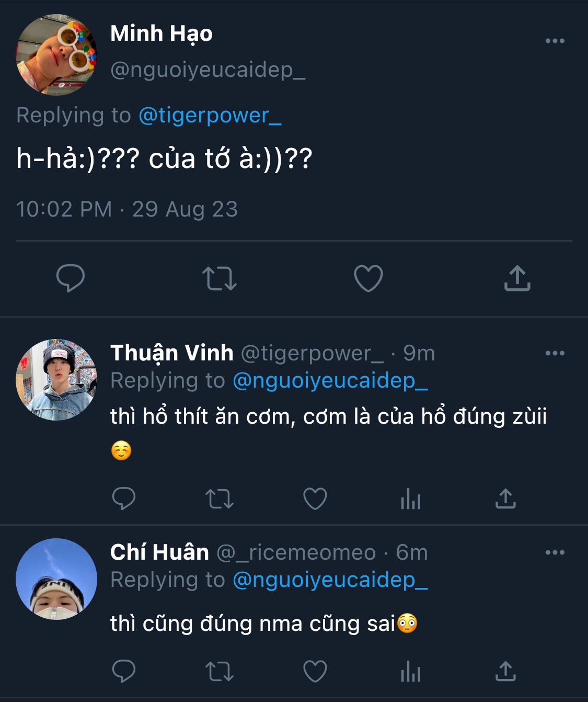View analytics for Thuận Vinh's reply

tap(411, 500)
